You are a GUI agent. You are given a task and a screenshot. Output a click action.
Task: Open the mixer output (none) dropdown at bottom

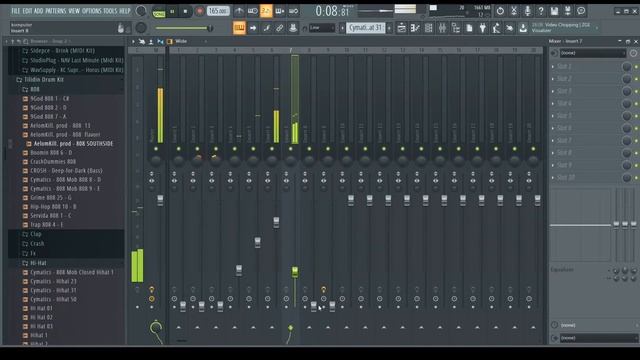click(x=598, y=338)
